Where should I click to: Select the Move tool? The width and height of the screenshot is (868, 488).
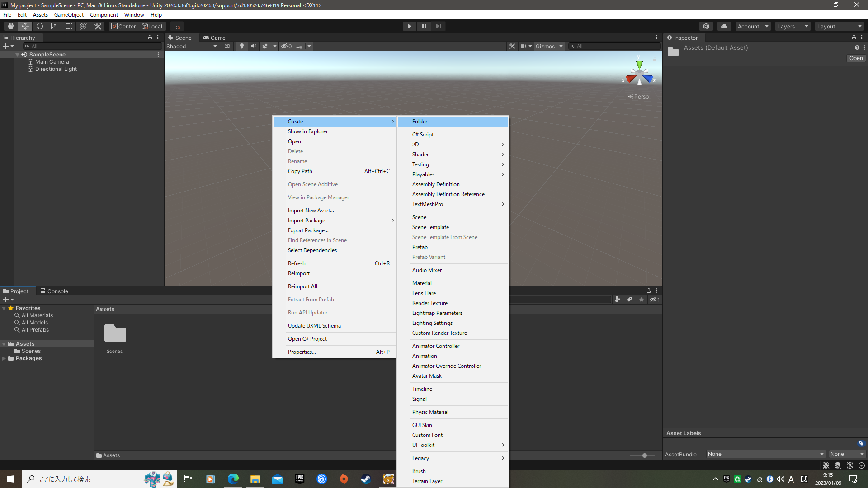coord(25,26)
